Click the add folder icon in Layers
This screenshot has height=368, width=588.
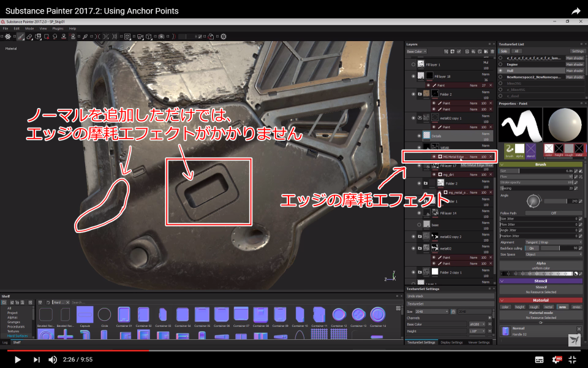[x=486, y=52]
